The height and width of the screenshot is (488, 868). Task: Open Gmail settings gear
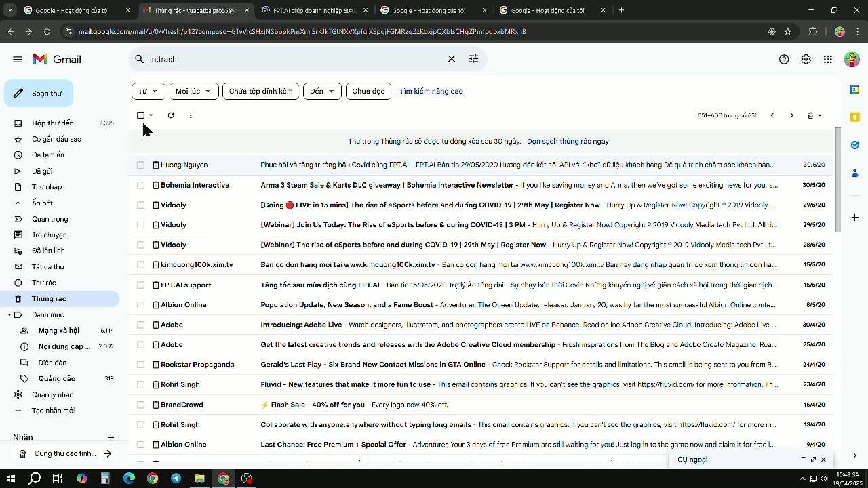(x=806, y=60)
